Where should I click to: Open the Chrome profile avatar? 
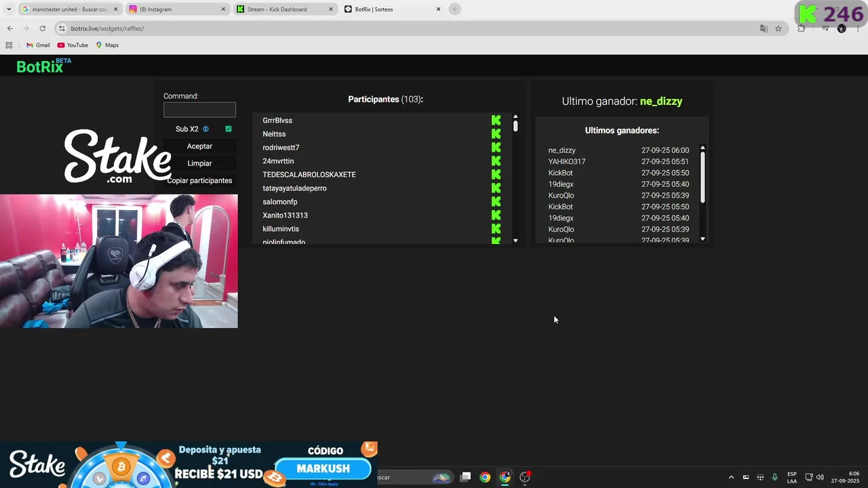click(x=842, y=28)
